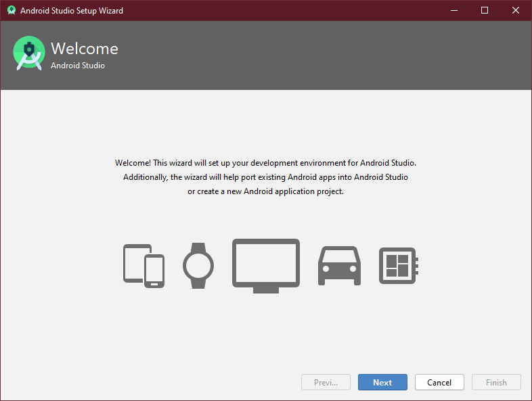
Task: Click the Android Auto car icon
Action: 339,266
